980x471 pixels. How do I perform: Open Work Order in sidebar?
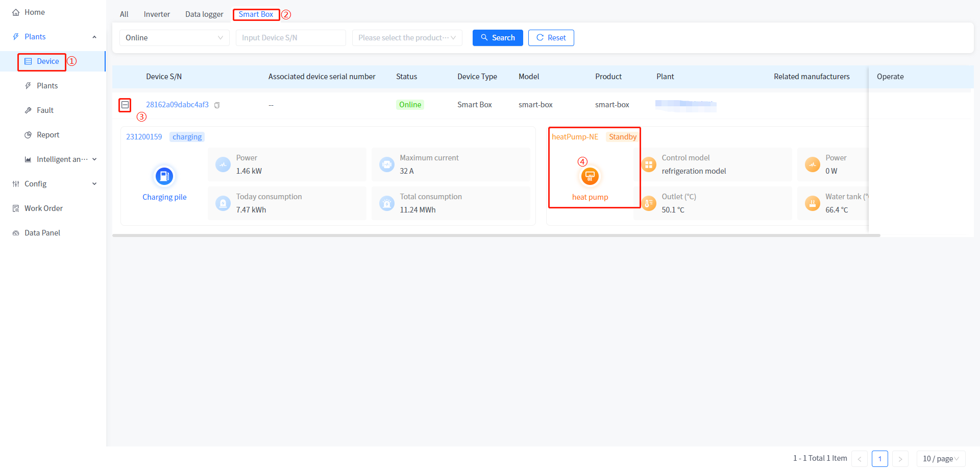tap(43, 208)
